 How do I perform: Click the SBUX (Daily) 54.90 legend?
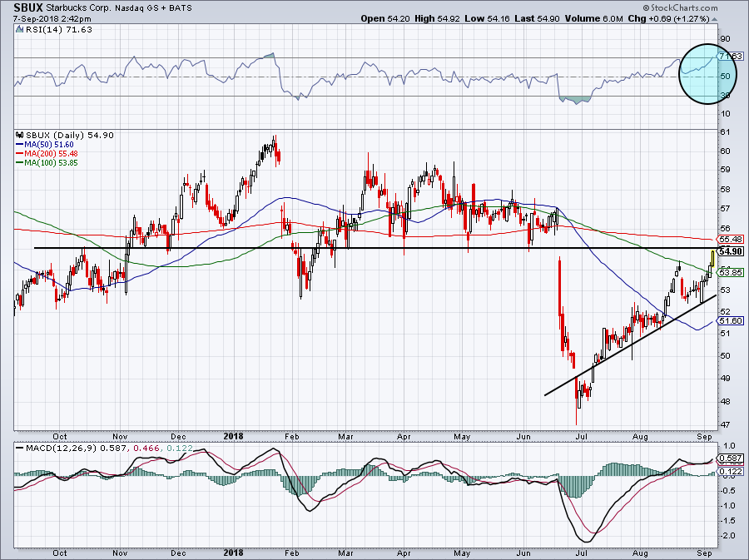(70, 135)
